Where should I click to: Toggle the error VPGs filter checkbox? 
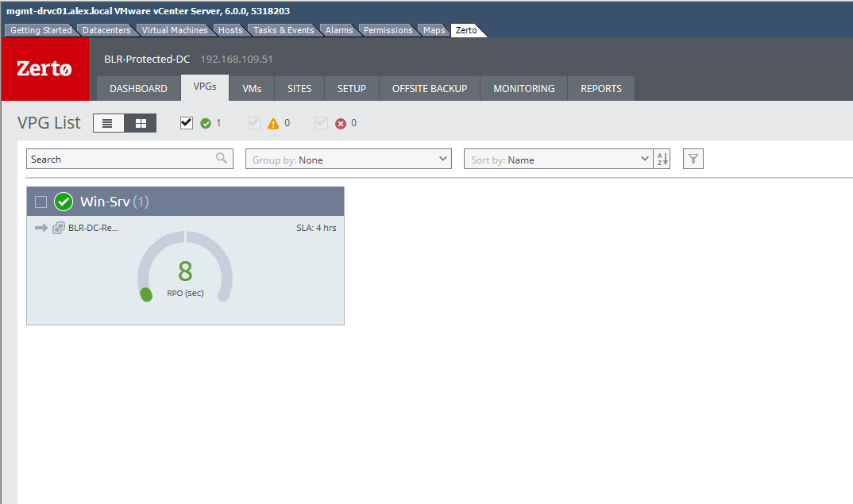322,123
